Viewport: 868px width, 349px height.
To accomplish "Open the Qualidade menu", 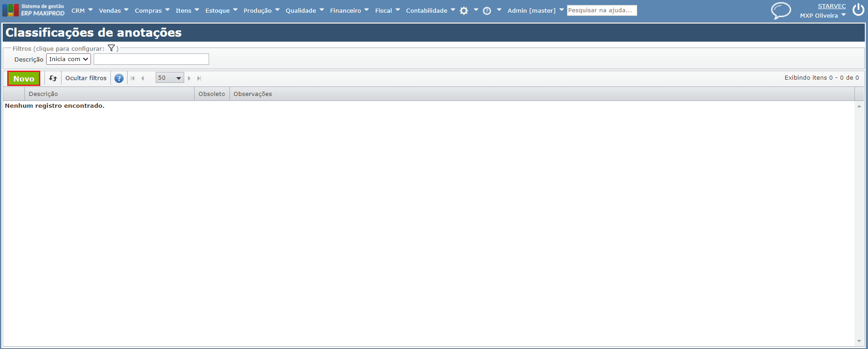I will 305,10.
